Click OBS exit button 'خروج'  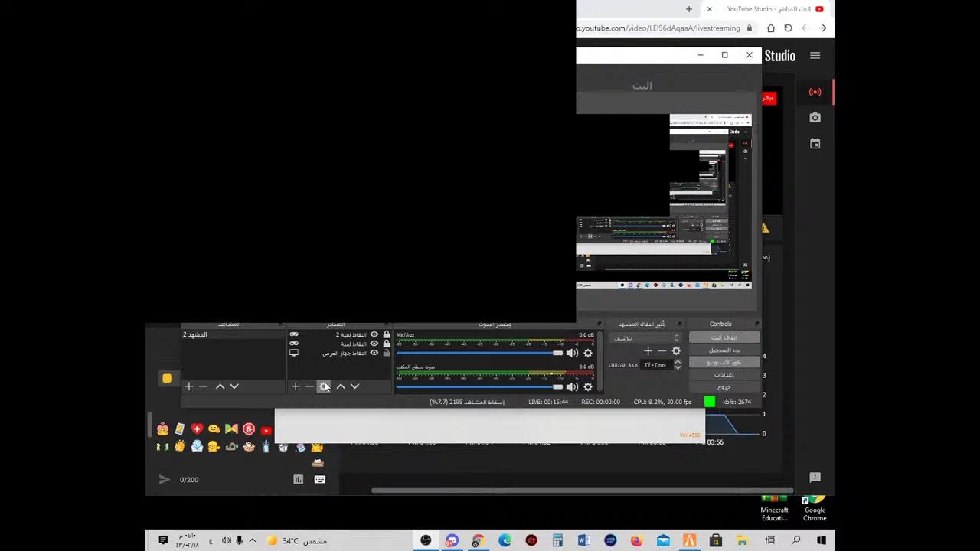pyautogui.click(x=724, y=387)
